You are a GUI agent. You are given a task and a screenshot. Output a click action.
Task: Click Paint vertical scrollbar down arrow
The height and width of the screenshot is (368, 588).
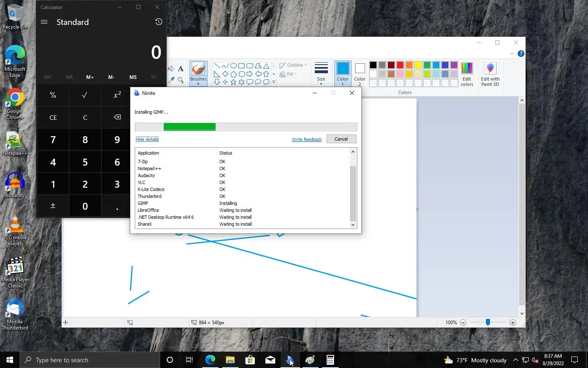(x=522, y=314)
